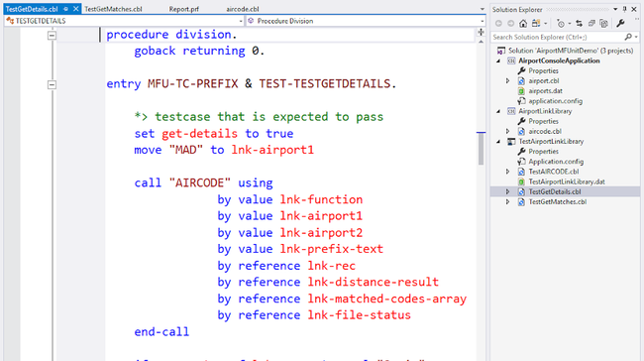The image size is (644, 361).
Task: Expand the TestGetMatches.cbl tree node
Action: click(x=507, y=202)
